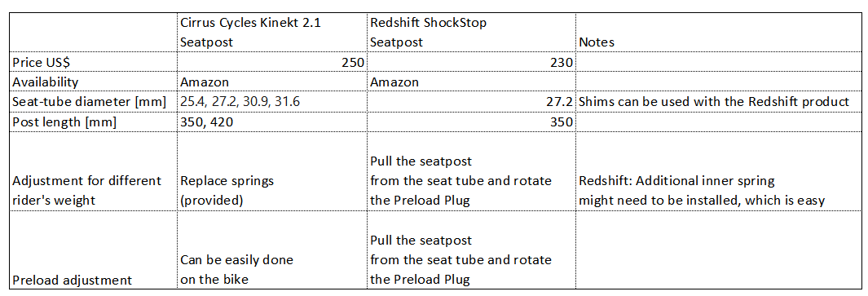This screenshot has width=868, height=296.
Task: Select the Preload adjustment row label
Action: point(94,250)
